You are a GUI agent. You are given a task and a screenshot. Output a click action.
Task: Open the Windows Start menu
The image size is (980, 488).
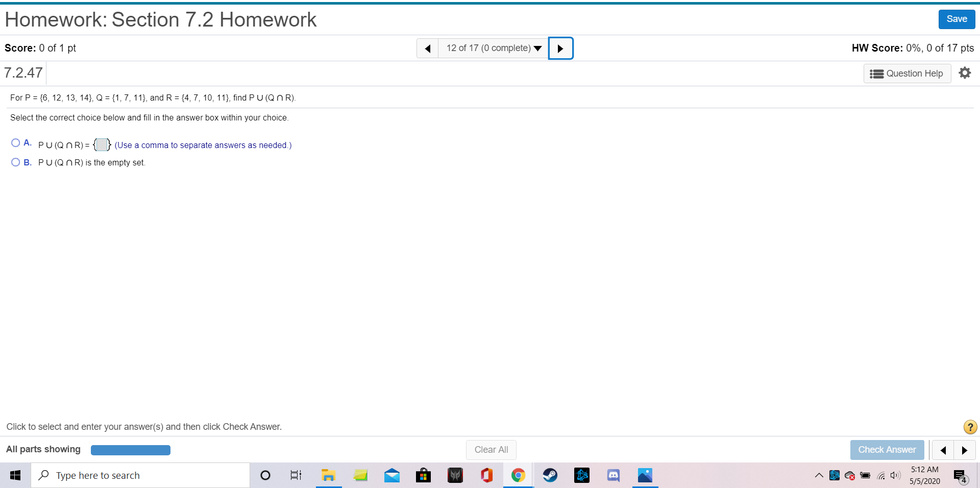15,475
